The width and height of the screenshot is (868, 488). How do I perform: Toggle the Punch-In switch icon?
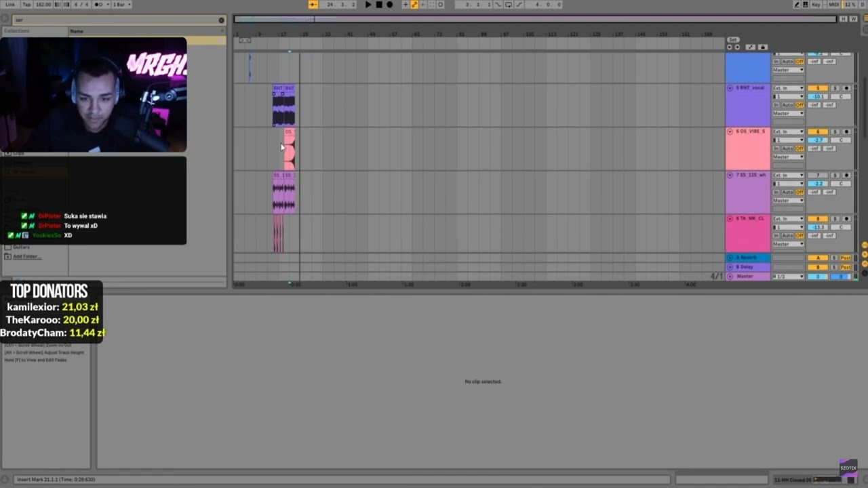click(x=498, y=5)
